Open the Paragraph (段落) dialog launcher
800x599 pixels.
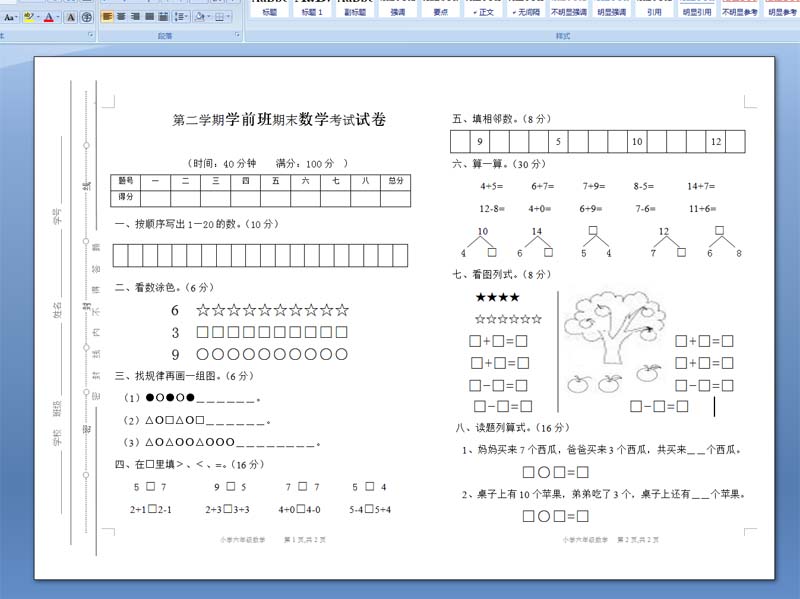[x=237, y=35]
